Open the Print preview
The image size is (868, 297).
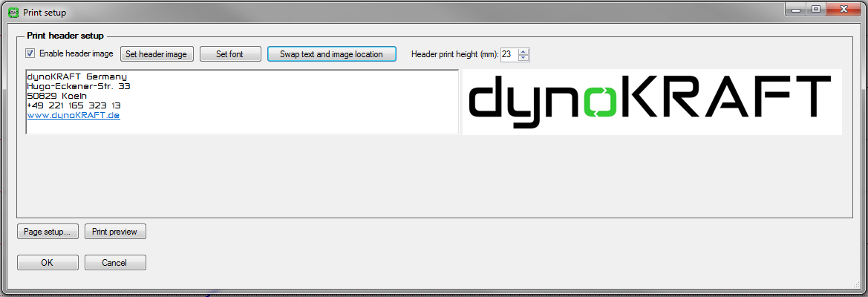(115, 232)
